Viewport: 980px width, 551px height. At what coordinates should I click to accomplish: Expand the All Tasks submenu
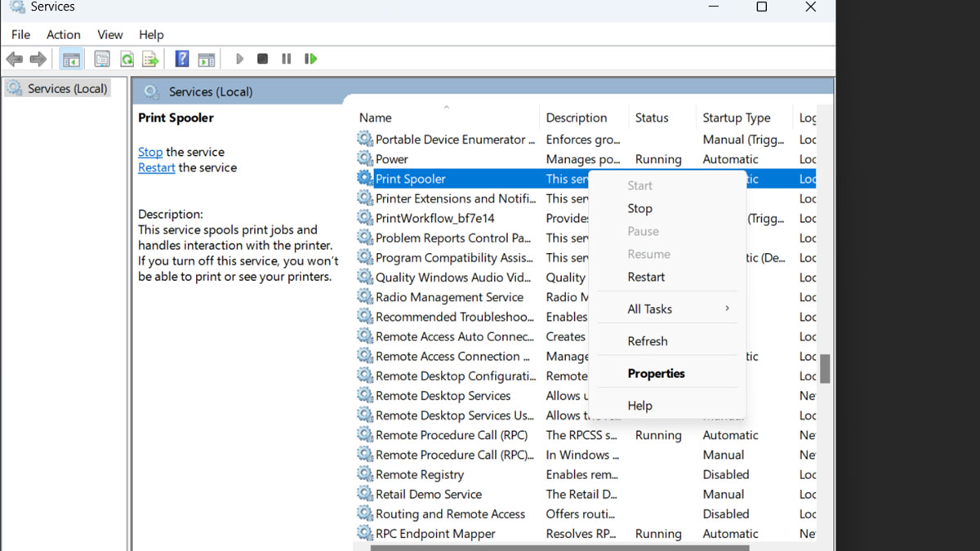[x=667, y=309]
